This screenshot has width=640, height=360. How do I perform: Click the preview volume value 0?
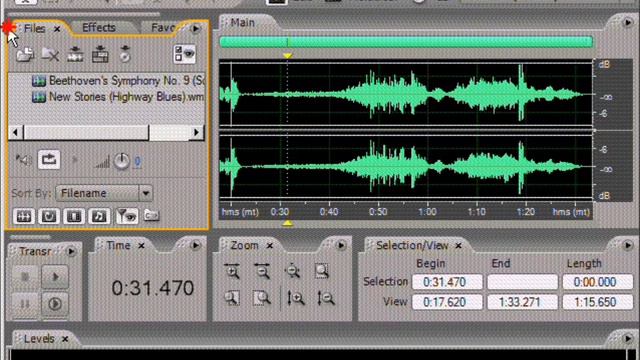[x=138, y=162]
